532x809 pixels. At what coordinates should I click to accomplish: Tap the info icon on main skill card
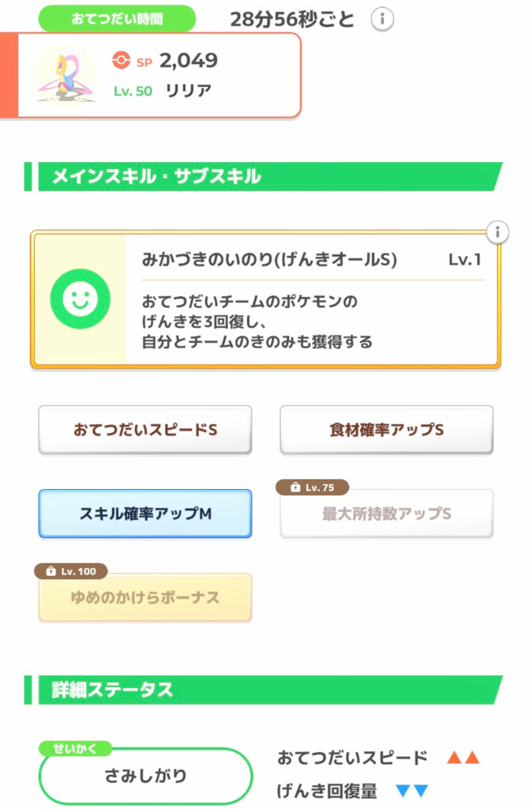497,232
